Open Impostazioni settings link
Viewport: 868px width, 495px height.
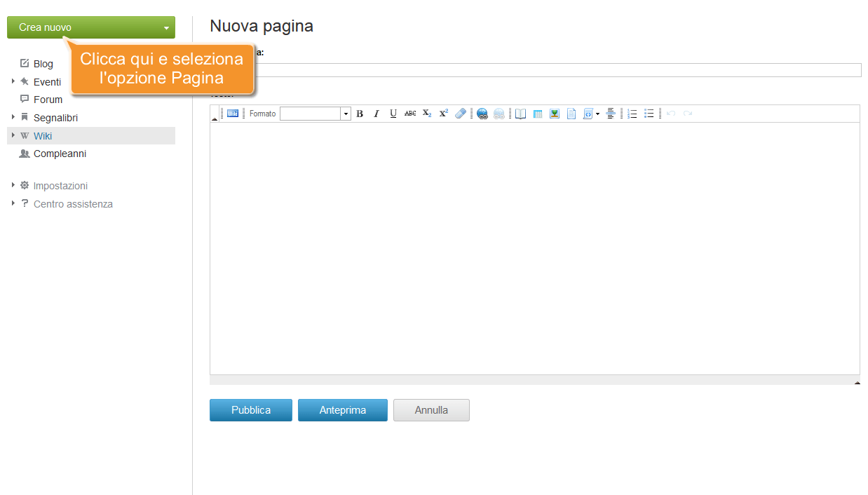(60, 186)
